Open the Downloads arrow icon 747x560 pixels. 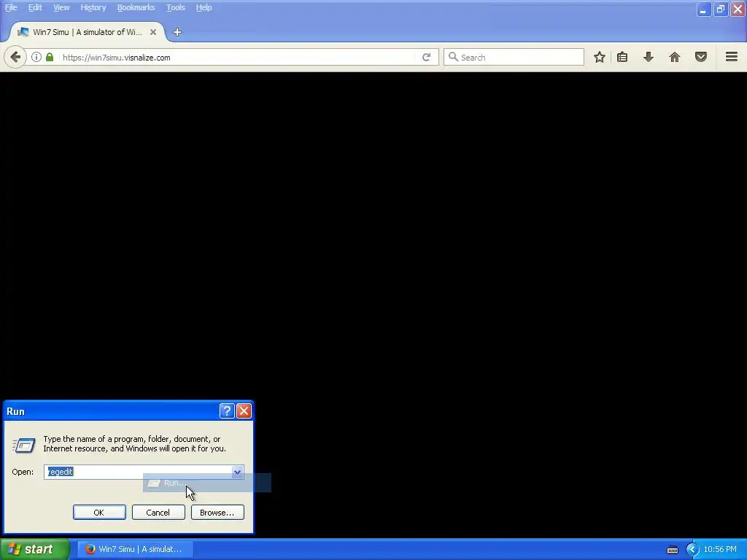(649, 57)
